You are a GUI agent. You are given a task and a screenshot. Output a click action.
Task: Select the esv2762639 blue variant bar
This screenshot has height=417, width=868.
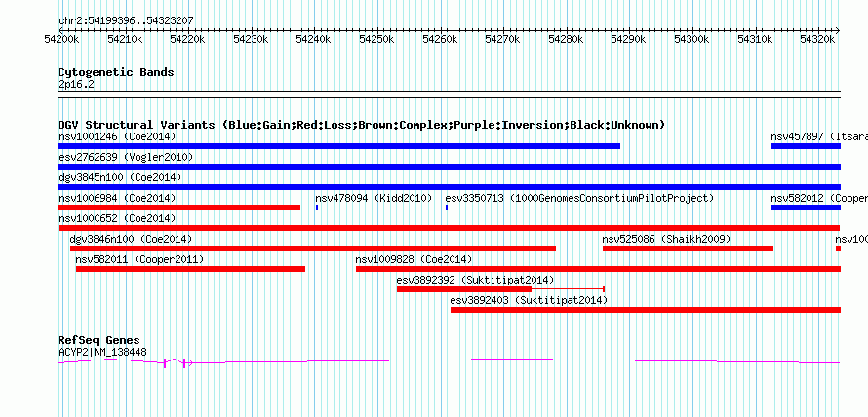(x=449, y=167)
